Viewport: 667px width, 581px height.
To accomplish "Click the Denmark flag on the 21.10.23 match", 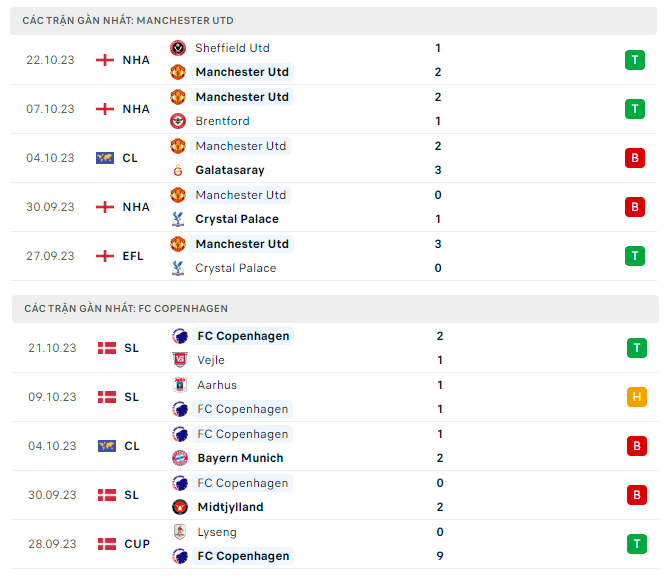I will tap(106, 348).
